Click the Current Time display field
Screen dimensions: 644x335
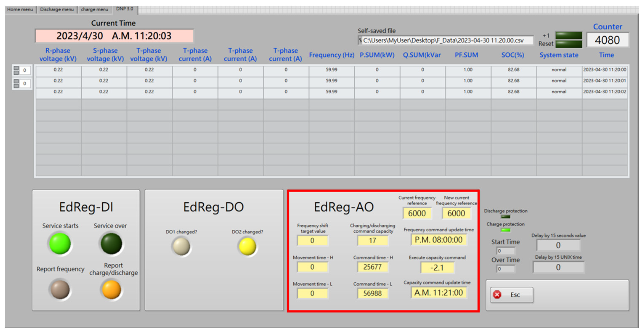pos(114,36)
